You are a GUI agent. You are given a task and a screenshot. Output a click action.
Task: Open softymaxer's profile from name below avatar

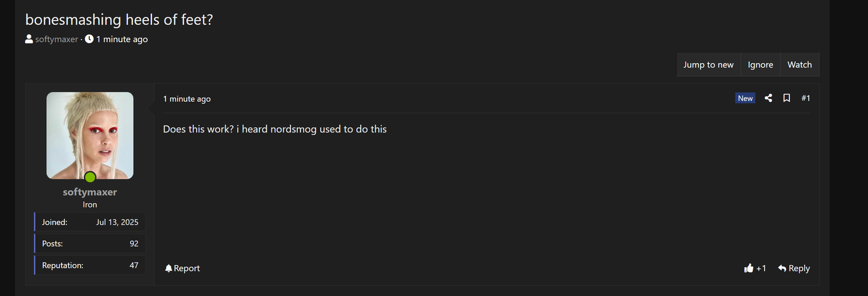tap(90, 192)
